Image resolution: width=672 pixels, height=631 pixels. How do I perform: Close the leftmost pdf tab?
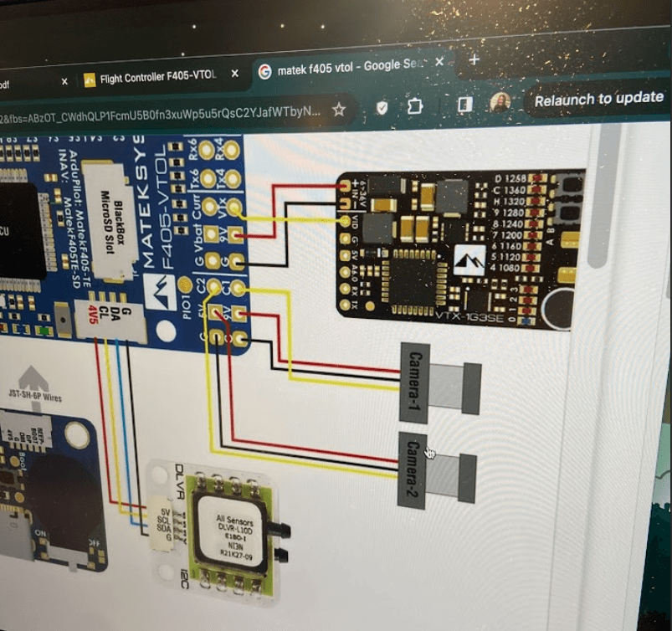[x=64, y=81]
